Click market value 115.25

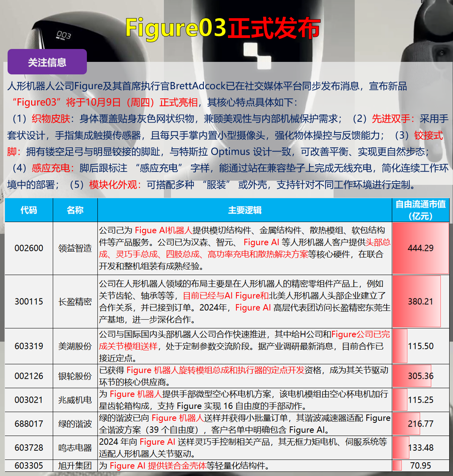click(x=420, y=400)
